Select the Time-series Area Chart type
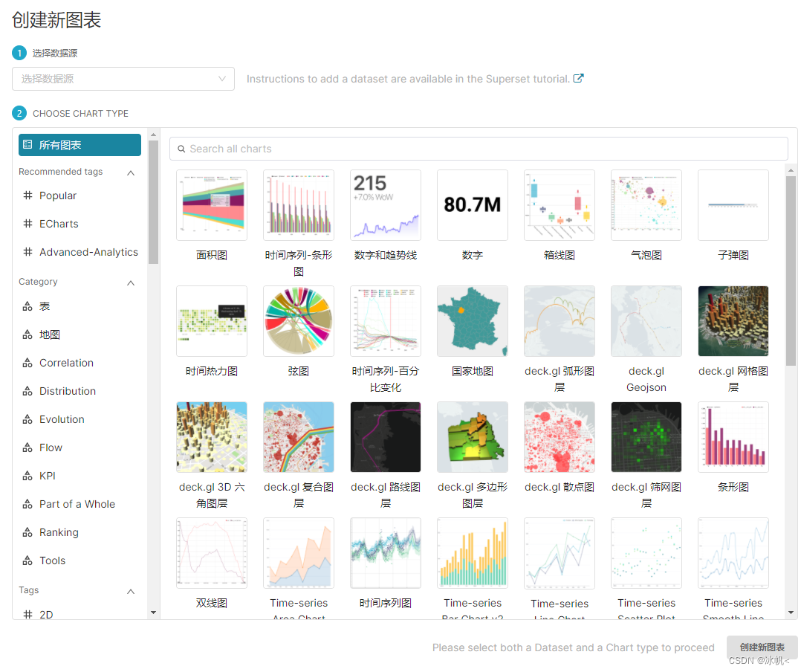The width and height of the screenshot is (801, 672). tap(298, 553)
